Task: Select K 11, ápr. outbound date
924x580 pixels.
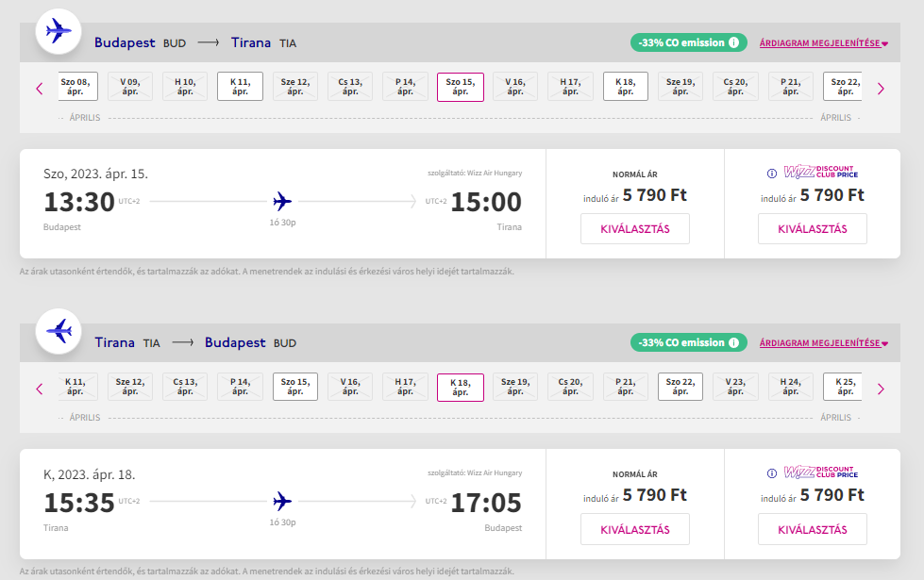Action: tap(240, 87)
